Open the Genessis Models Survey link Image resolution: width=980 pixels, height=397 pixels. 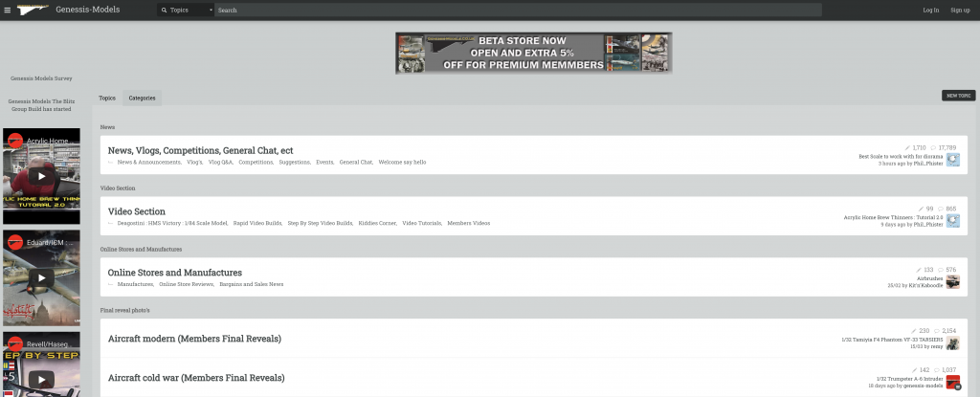tap(41, 78)
